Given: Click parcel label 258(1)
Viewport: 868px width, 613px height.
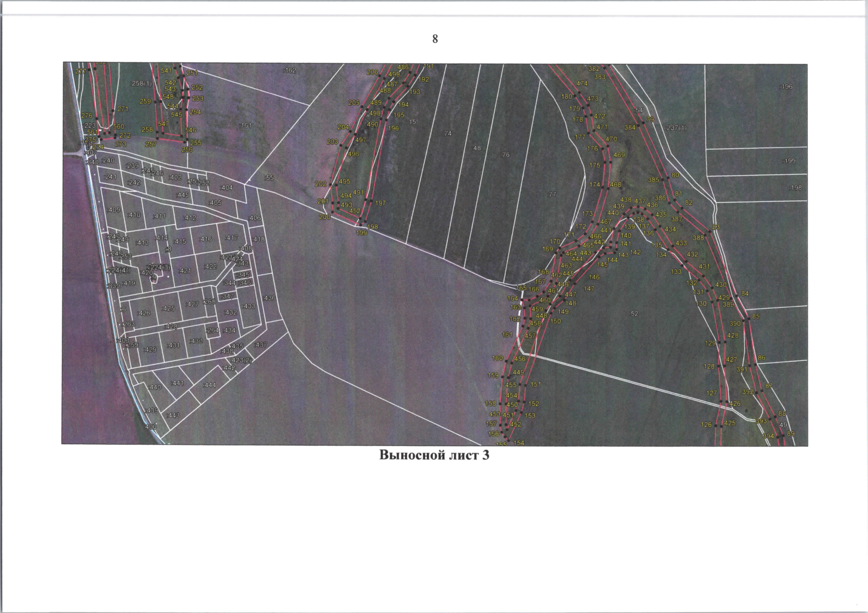Looking at the screenshot, I should [x=142, y=83].
